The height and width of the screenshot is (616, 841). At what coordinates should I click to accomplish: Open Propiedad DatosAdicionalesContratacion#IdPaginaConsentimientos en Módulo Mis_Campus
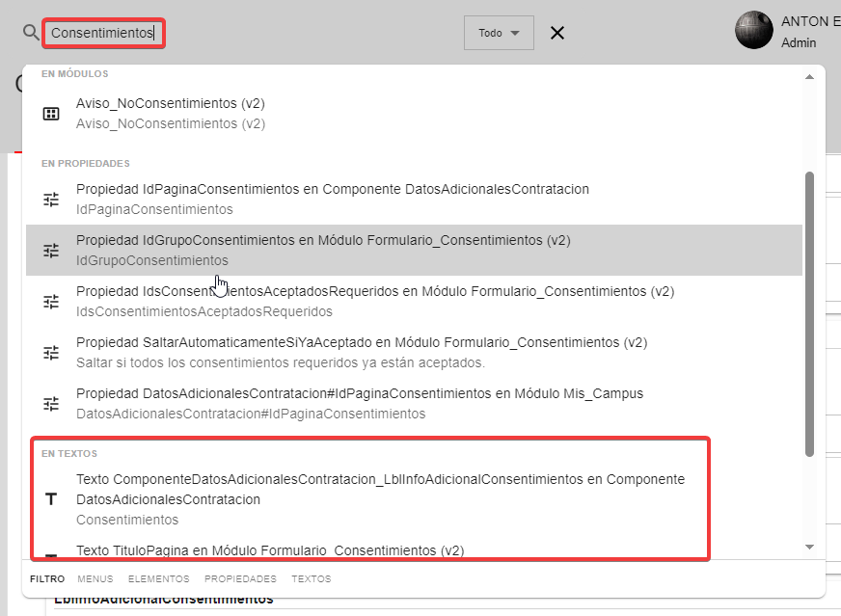pos(414,404)
